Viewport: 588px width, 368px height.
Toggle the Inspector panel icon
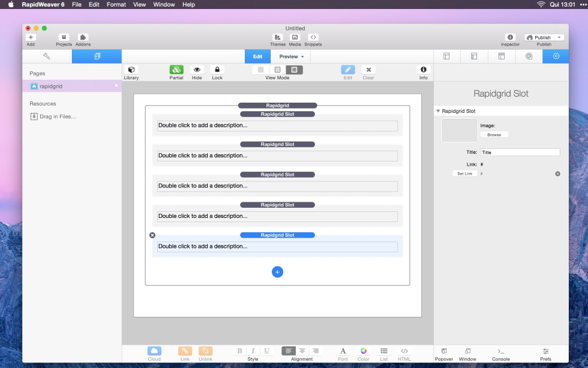point(510,37)
